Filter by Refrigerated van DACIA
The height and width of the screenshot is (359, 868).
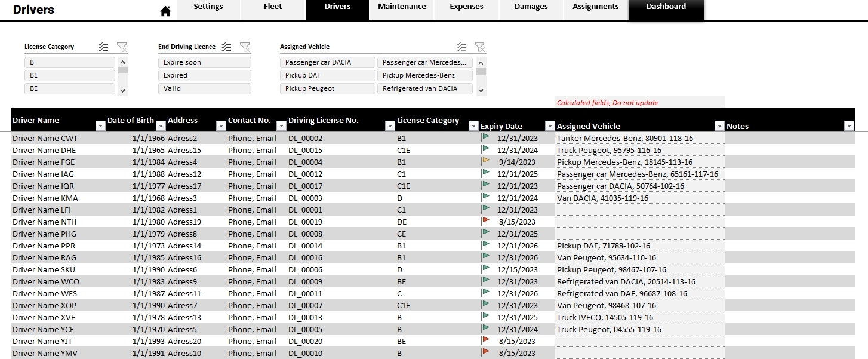coord(425,88)
